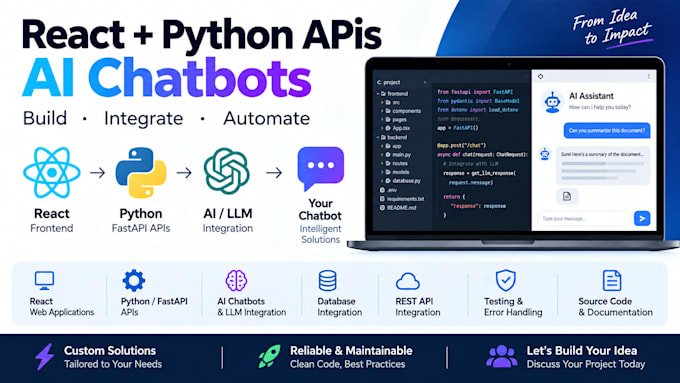Click the document attachment icon in the chat
The height and width of the screenshot is (383, 680).
click(x=567, y=196)
